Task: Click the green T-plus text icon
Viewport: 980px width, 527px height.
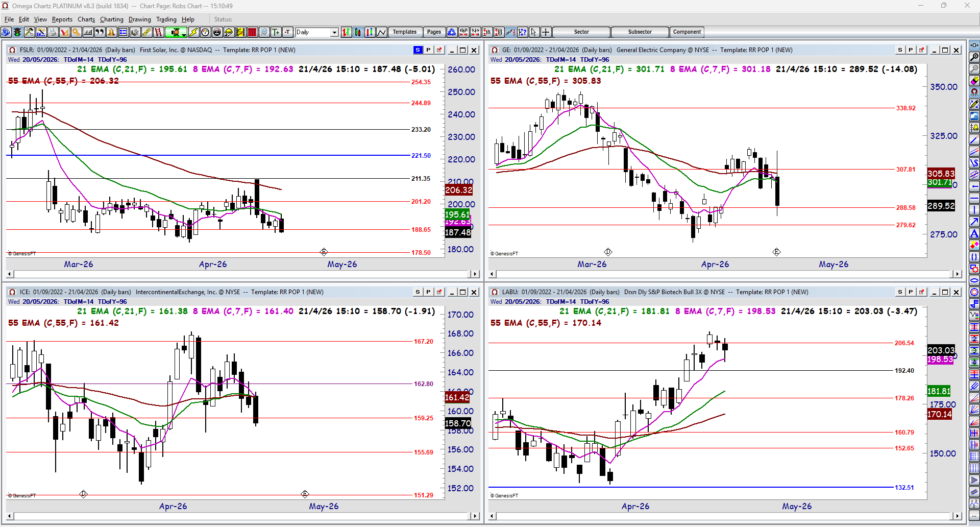Action: 276,32
